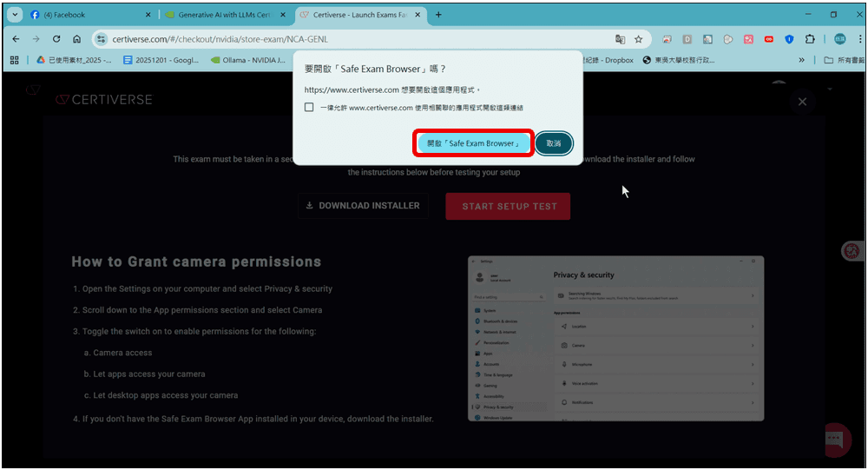Translate this page icon

[x=620, y=39]
